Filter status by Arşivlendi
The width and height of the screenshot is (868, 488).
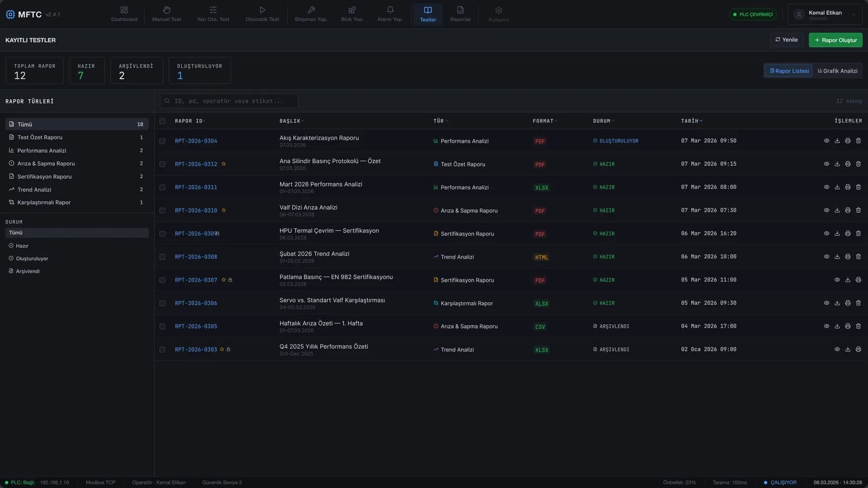[x=76, y=271]
